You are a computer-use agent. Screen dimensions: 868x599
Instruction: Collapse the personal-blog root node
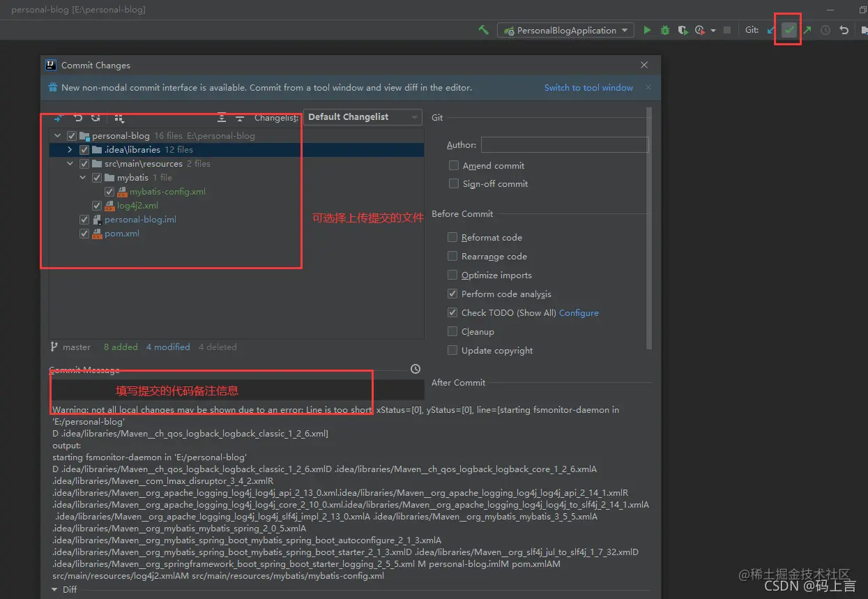pos(57,136)
